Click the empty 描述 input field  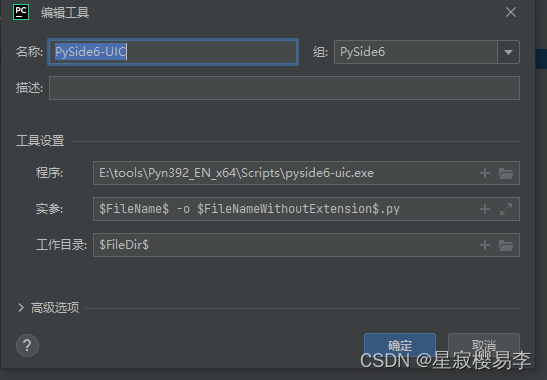click(x=284, y=88)
